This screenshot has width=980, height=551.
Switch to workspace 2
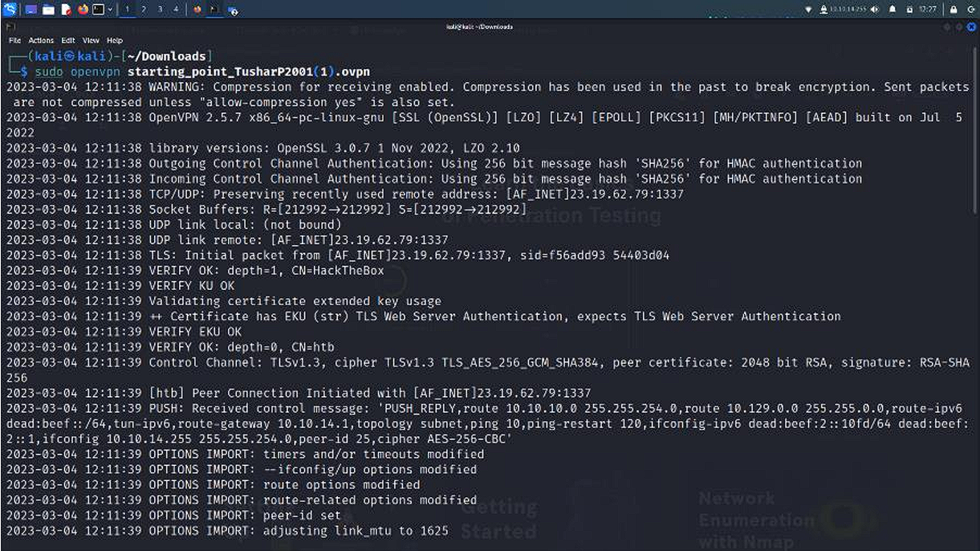coord(144,10)
